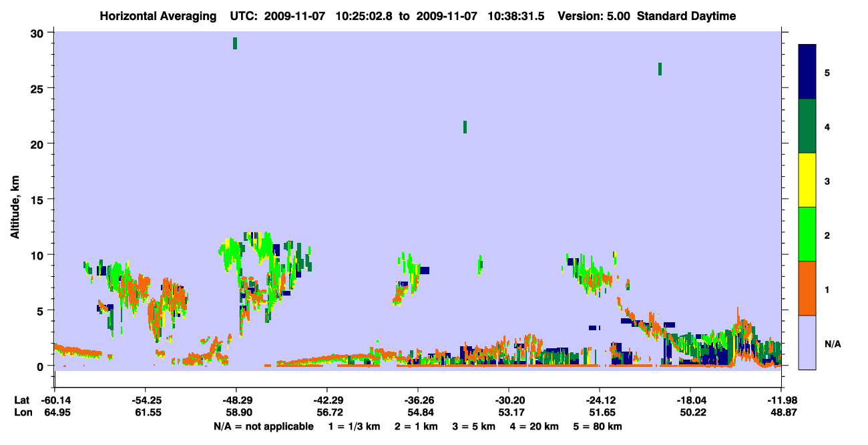Screen dimensions: 868x445
Task: Click the legend text '1 = 1/3 km'
Action: [353, 426]
